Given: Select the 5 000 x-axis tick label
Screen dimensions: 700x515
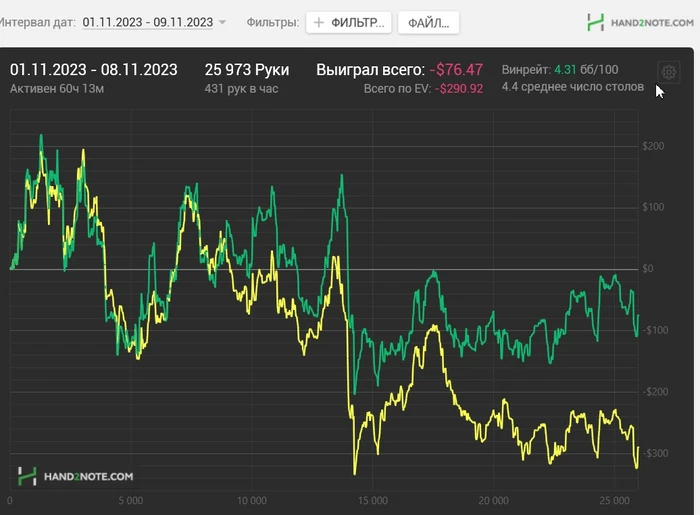Looking at the screenshot, I should [131, 501].
